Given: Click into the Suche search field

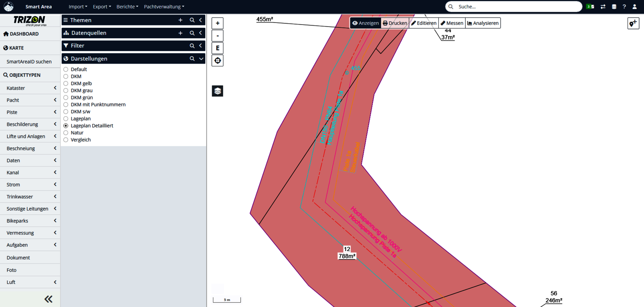Looking at the screenshot, I should tap(517, 7).
